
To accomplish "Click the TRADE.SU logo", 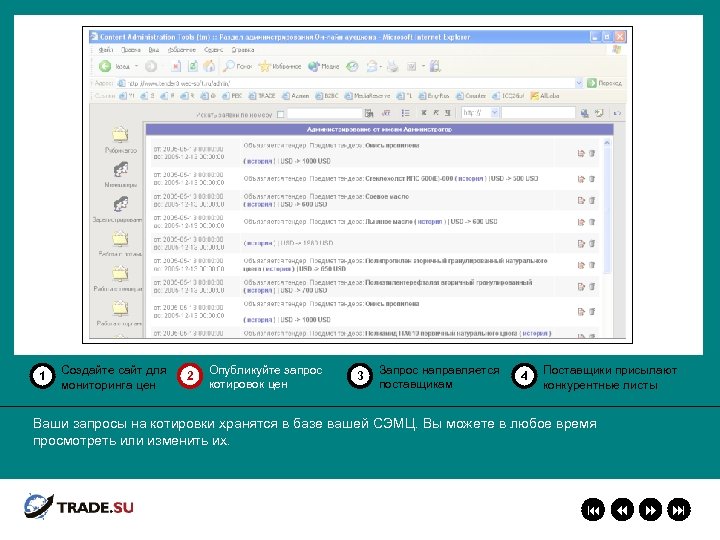I will tap(79, 507).
